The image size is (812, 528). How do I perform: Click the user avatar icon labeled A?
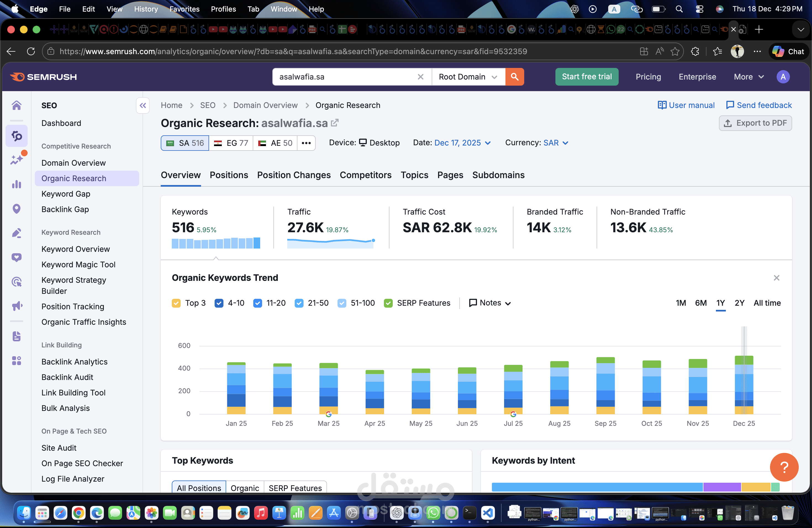point(783,77)
